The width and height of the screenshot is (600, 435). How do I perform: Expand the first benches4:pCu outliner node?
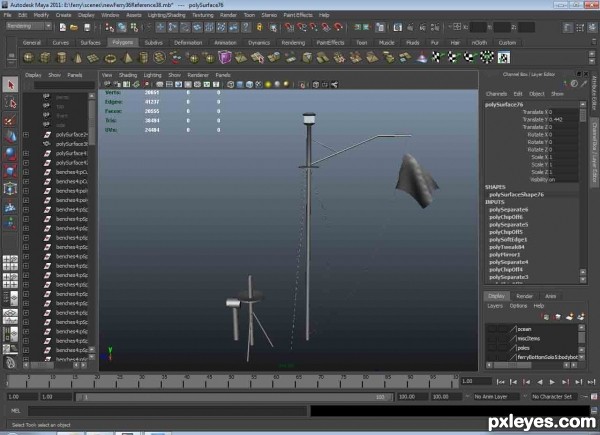[26, 172]
